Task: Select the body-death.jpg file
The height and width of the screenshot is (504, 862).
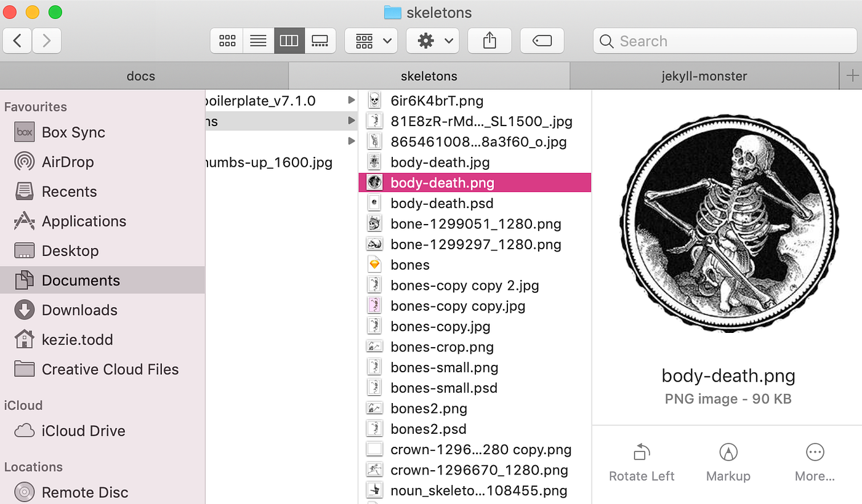Action: 438,162
